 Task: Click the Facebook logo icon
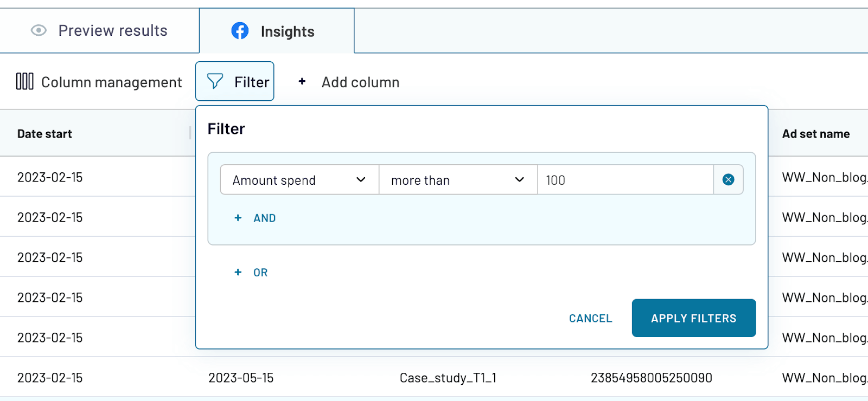click(x=240, y=31)
